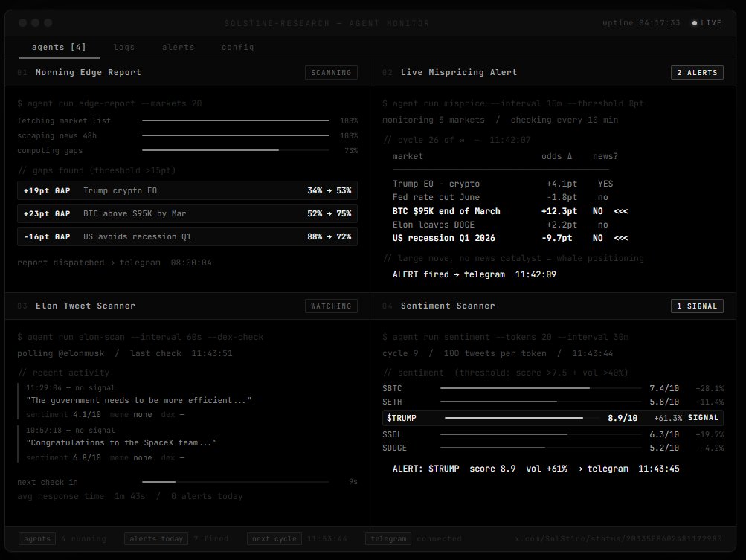Click the report dispatched → telegram line

pyautogui.click(x=115, y=263)
